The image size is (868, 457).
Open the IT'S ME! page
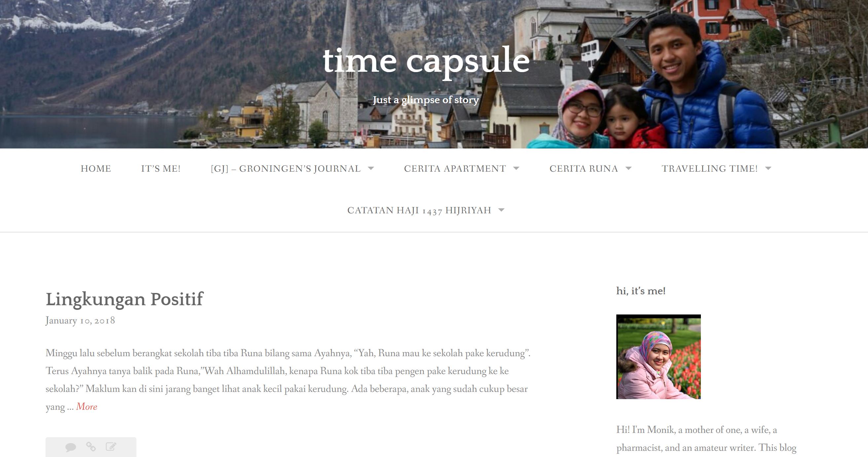[x=161, y=169]
